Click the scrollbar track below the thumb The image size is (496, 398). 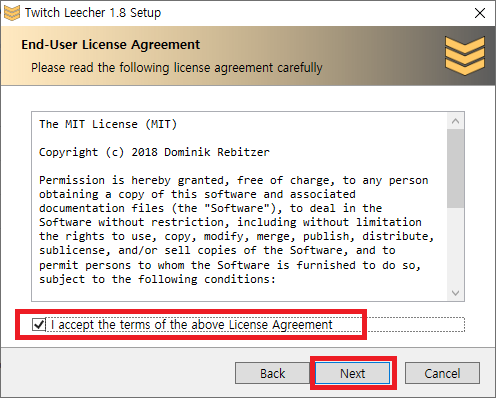(455, 247)
